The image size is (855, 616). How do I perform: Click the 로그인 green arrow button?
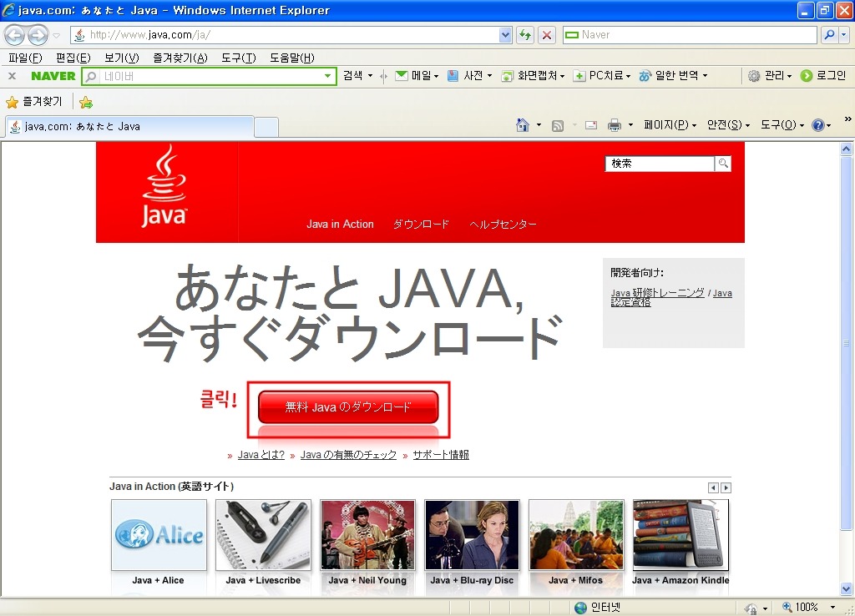(x=806, y=76)
